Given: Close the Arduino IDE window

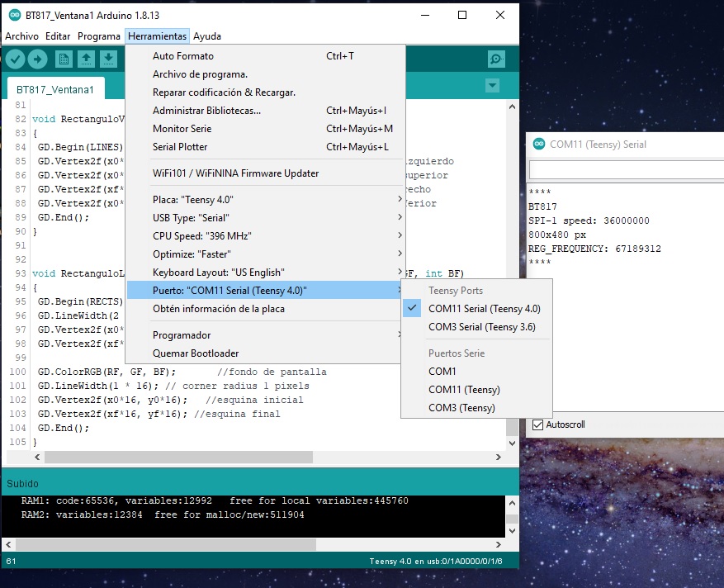Looking at the screenshot, I should [x=500, y=15].
